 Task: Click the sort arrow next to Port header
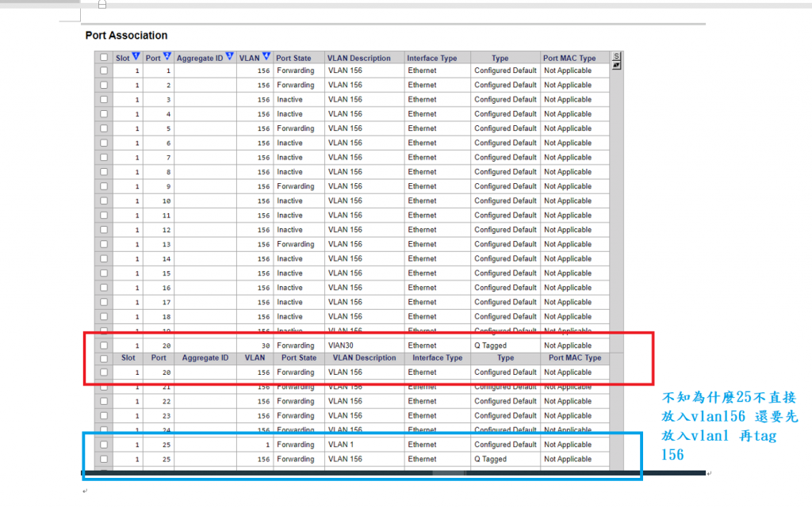(x=167, y=56)
